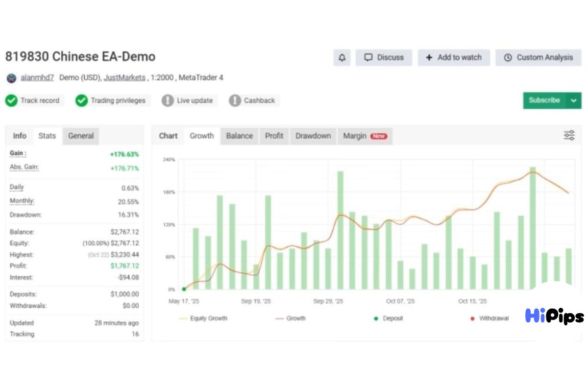Open the Margin tab marked New
The height and width of the screenshot is (392, 588).
pyautogui.click(x=365, y=136)
